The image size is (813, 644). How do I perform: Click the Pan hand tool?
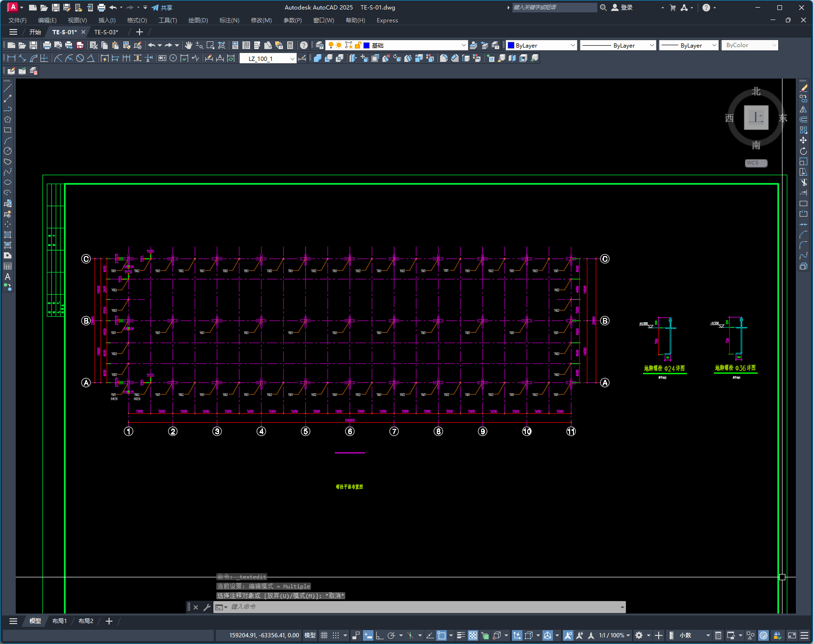tap(189, 45)
